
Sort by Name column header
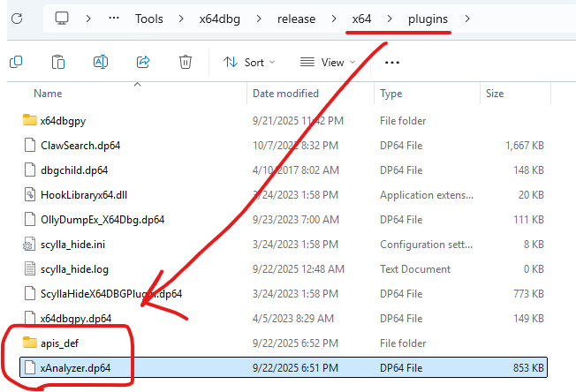point(48,94)
